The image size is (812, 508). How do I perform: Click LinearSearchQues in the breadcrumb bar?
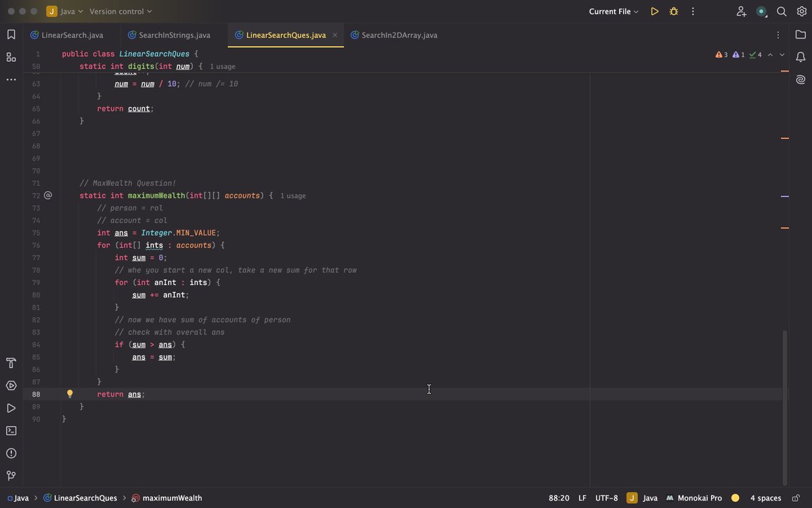pyautogui.click(x=80, y=498)
